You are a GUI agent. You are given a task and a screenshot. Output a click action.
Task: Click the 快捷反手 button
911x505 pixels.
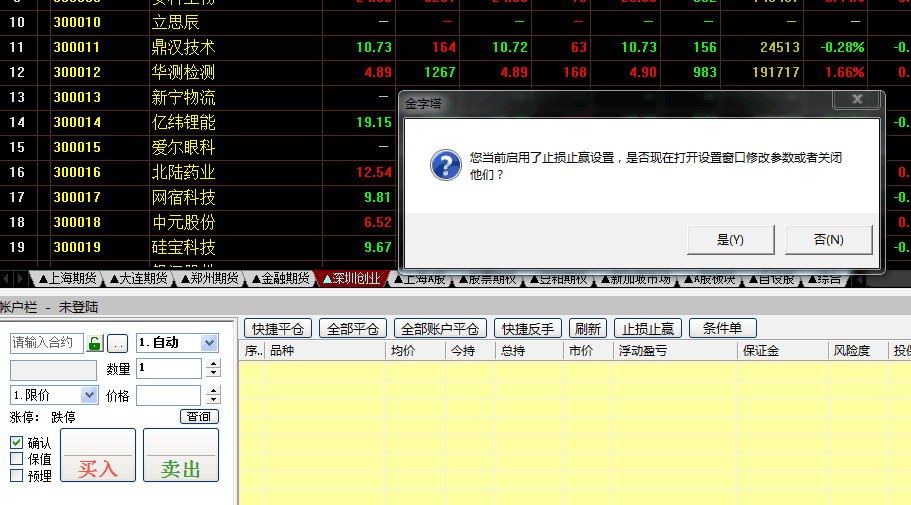[x=528, y=328]
